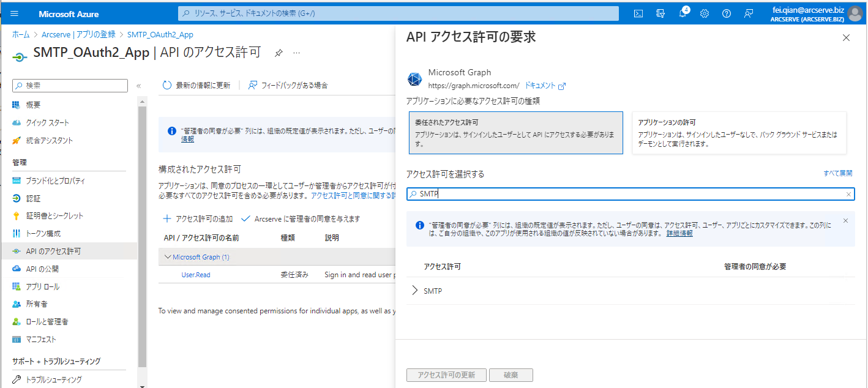Image resolution: width=868 pixels, height=388 pixels.
Task: Collapse the left navigation with double chevron
Action: [138, 86]
